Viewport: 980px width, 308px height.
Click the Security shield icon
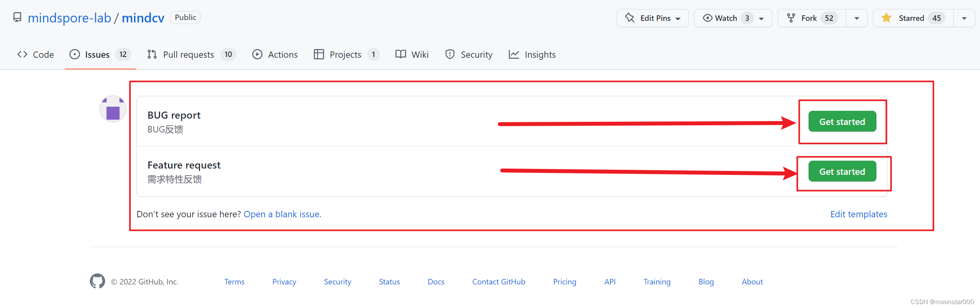click(450, 54)
